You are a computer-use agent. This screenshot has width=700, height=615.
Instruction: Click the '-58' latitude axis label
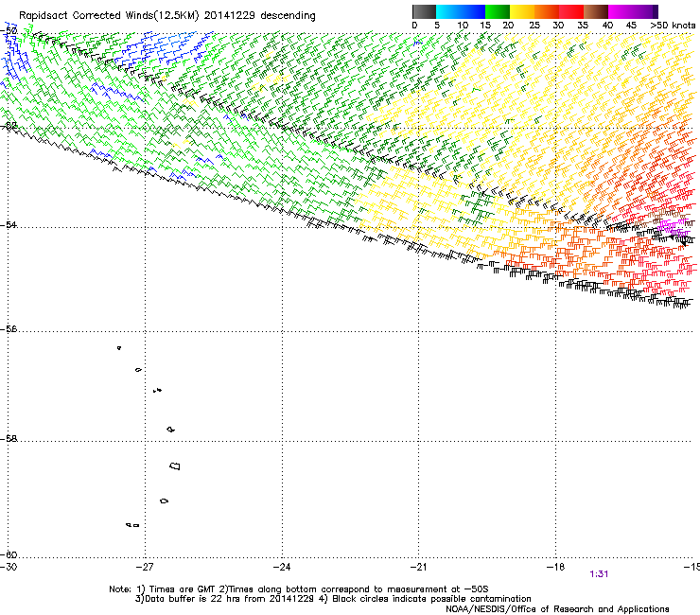coord(9,439)
